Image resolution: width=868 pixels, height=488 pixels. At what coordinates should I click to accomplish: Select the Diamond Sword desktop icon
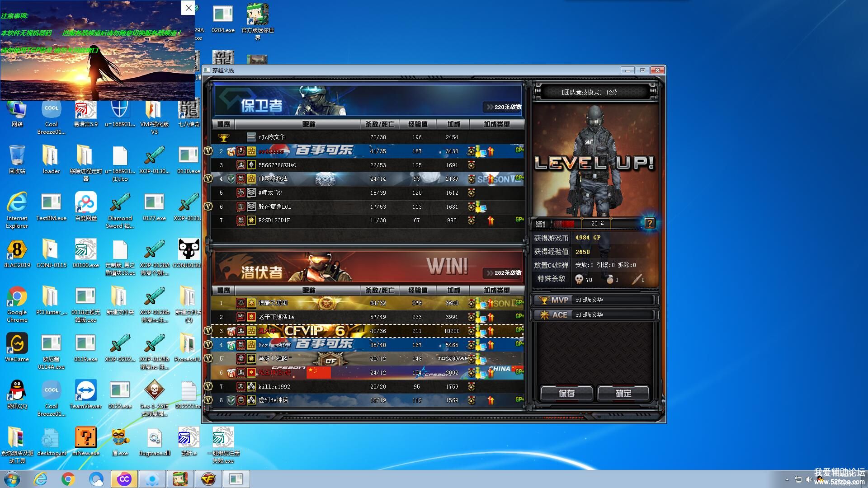click(x=120, y=210)
